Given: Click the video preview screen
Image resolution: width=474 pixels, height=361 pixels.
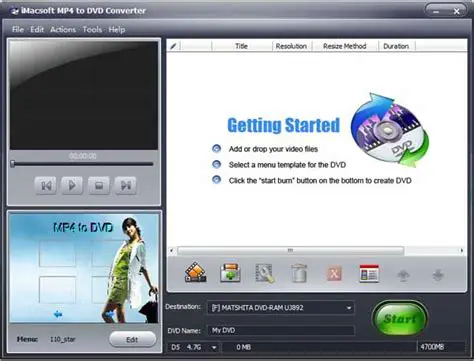Looking at the screenshot, I should click(x=84, y=95).
